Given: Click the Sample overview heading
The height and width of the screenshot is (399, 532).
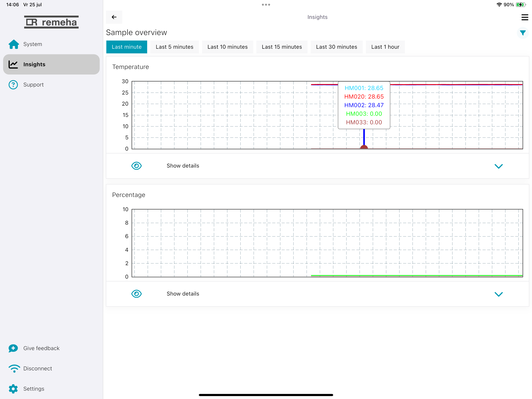Looking at the screenshot, I should 136,33.
